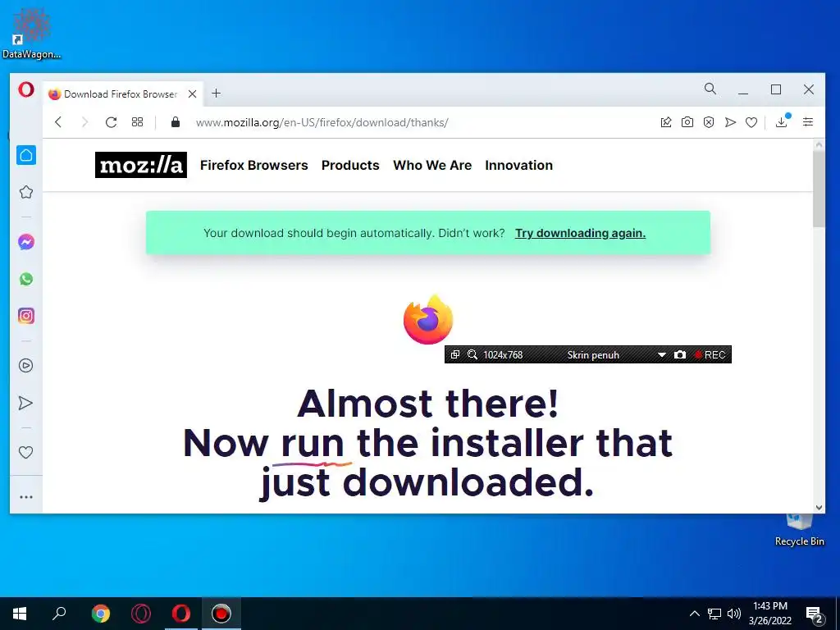Screen dimensions: 840x630
Task: Open the Firefox Browsers menu
Action: tap(254, 165)
